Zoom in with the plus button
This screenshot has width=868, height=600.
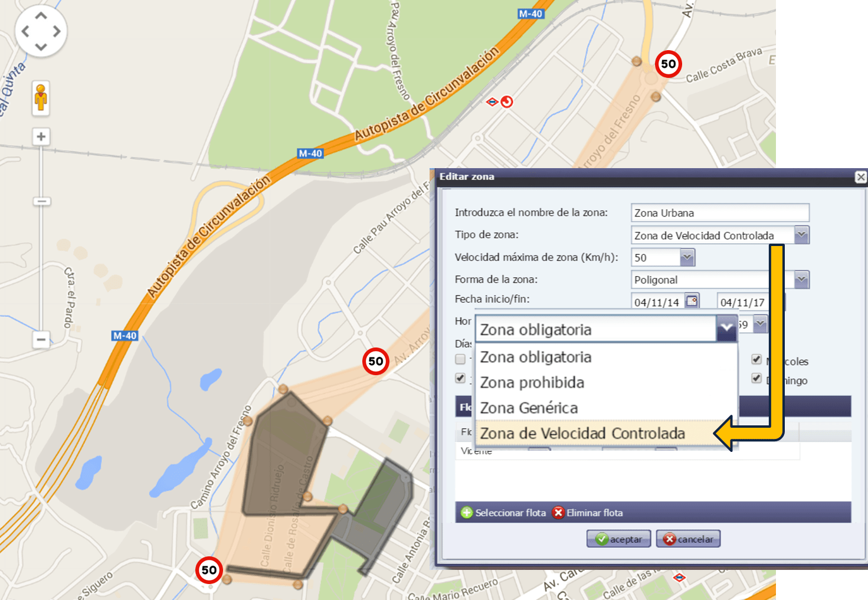tap(41, 137)
